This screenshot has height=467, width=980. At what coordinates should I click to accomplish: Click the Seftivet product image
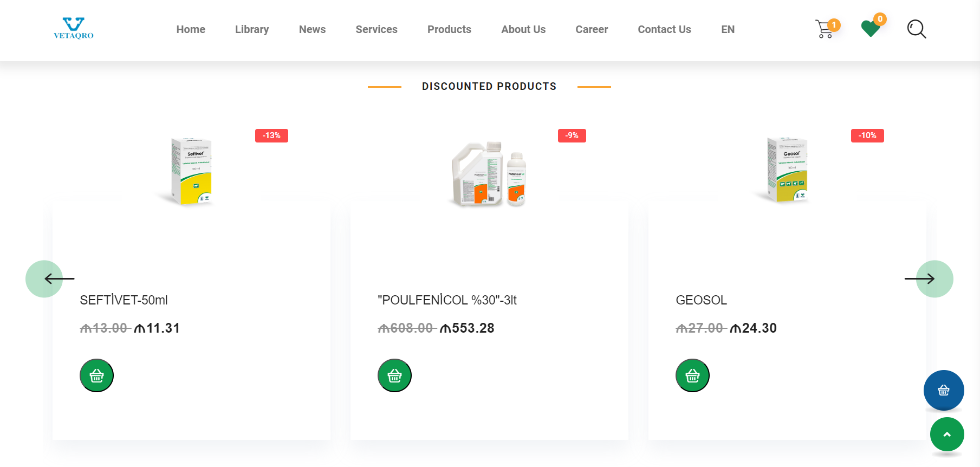pyautogui.click(x=191, y=171)
